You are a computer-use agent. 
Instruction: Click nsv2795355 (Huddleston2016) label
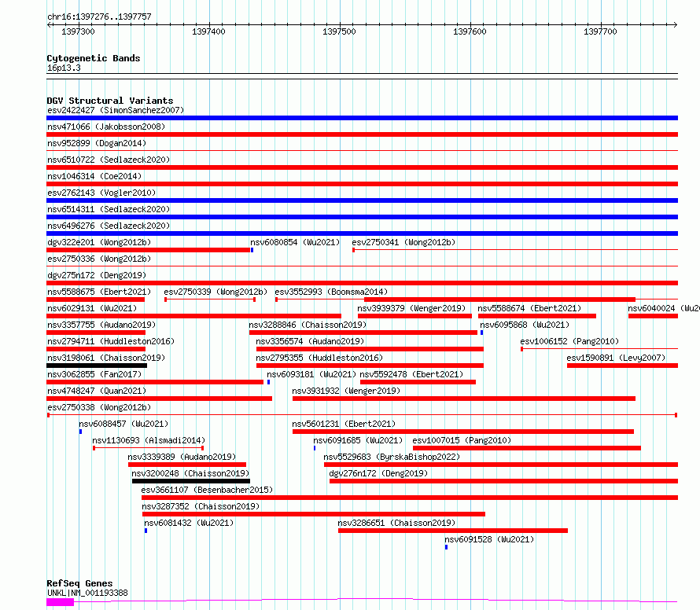[x=319, y=358]
